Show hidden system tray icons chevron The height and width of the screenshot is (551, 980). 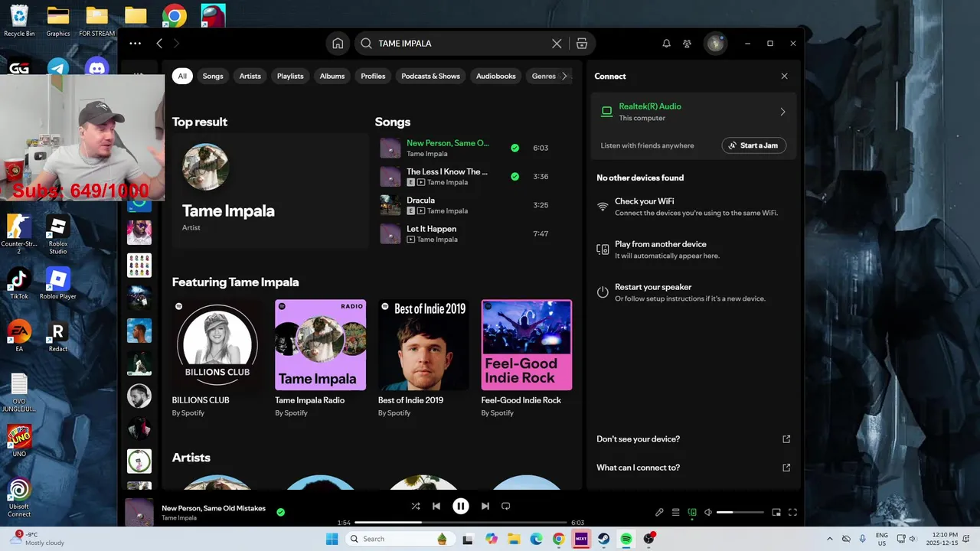coord(830,539)
